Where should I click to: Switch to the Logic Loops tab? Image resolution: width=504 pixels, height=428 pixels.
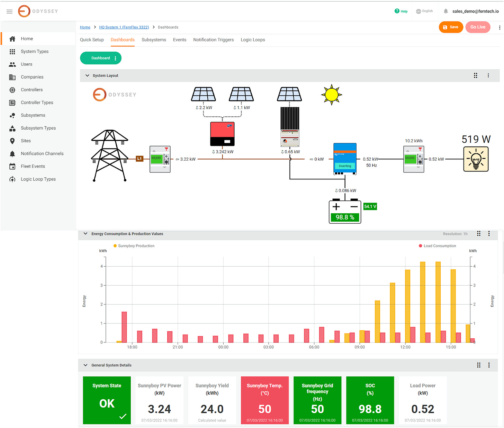(253, 40)
